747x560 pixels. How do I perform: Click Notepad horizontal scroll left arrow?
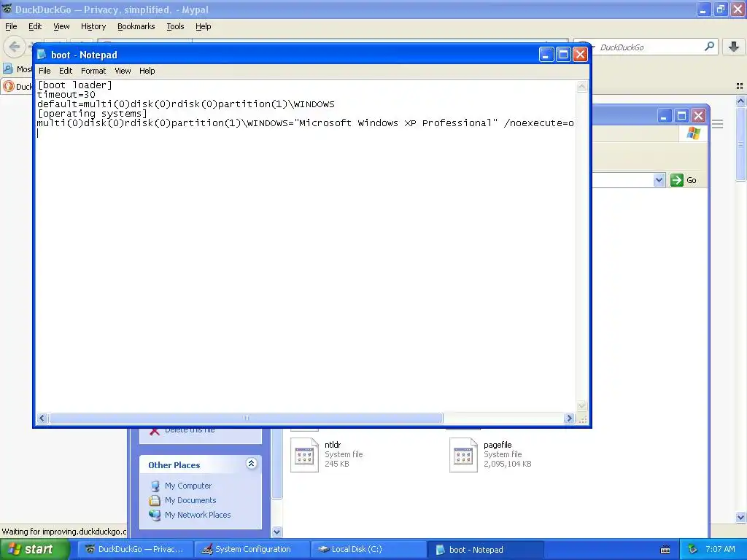pyautogui.click(x=42, y=418)
